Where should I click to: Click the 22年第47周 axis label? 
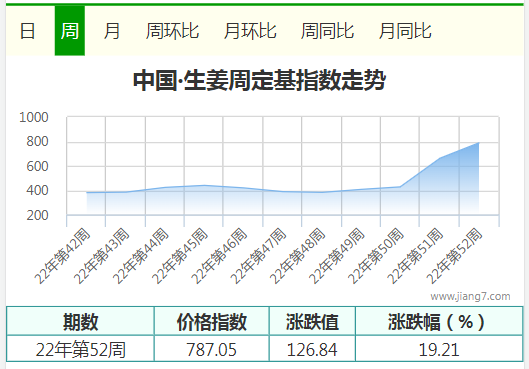[x=258, y=256]
